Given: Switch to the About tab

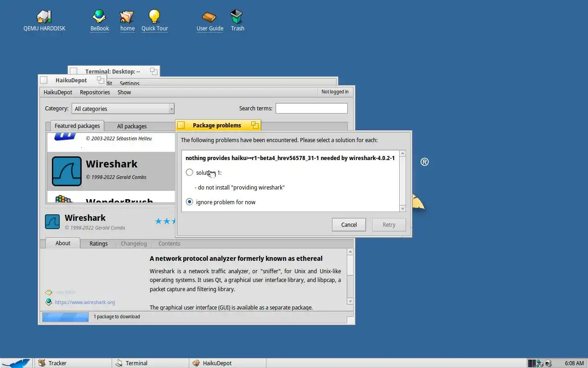Looking at the screenshot, I should click(63, 243).
